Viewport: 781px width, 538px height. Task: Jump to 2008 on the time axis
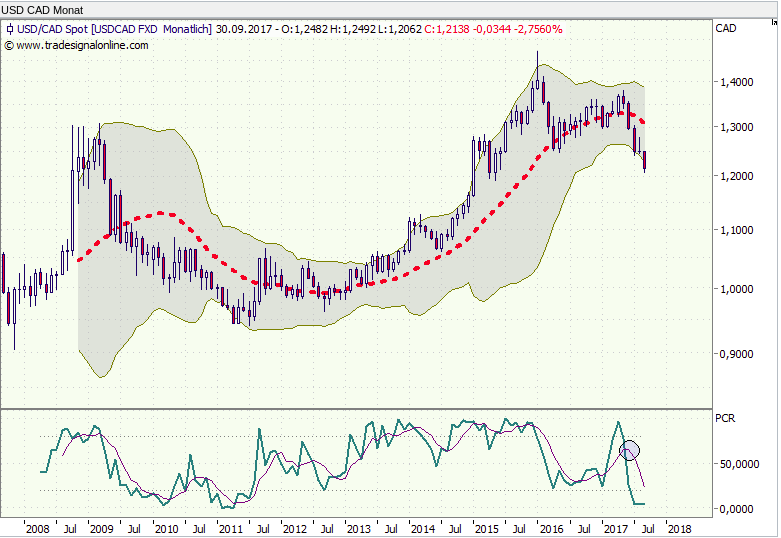click(x=37, y=527)
